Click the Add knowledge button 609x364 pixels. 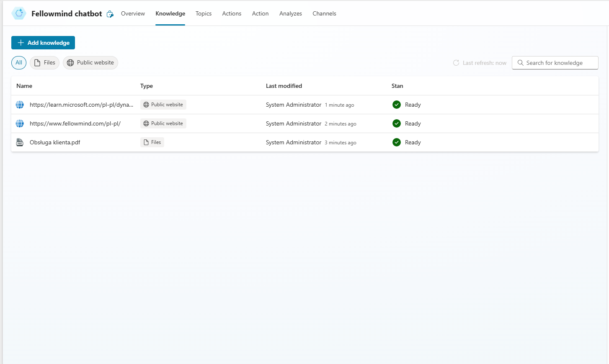click(x=43, y=43)
